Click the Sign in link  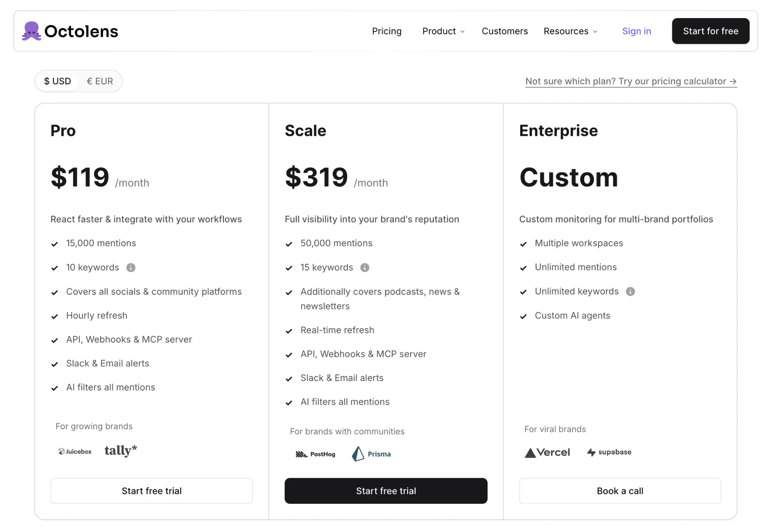click(x=636, y=31)
